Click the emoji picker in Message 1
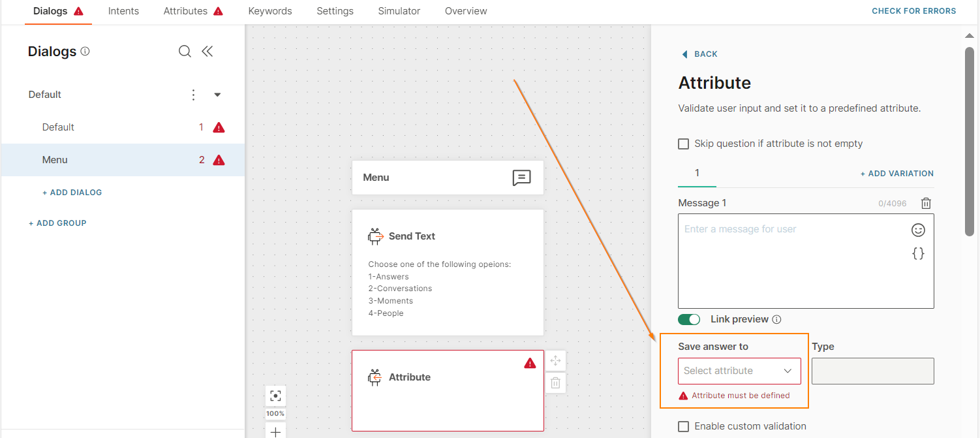980x438 pixels. pos(918,230)
